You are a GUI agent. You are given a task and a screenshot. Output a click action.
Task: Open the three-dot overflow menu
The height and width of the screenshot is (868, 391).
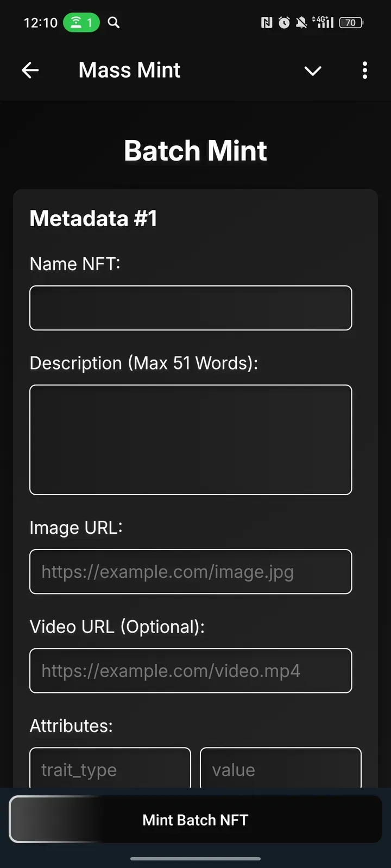364,70
